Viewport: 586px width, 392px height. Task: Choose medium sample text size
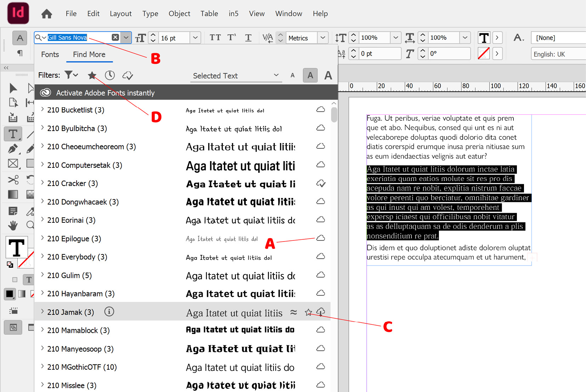point(310,75)
